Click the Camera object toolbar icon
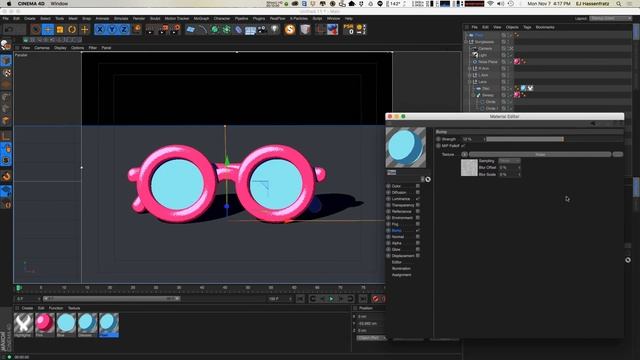Image resolution: width=640 pixels, height=360 pixels. (262, 29)
